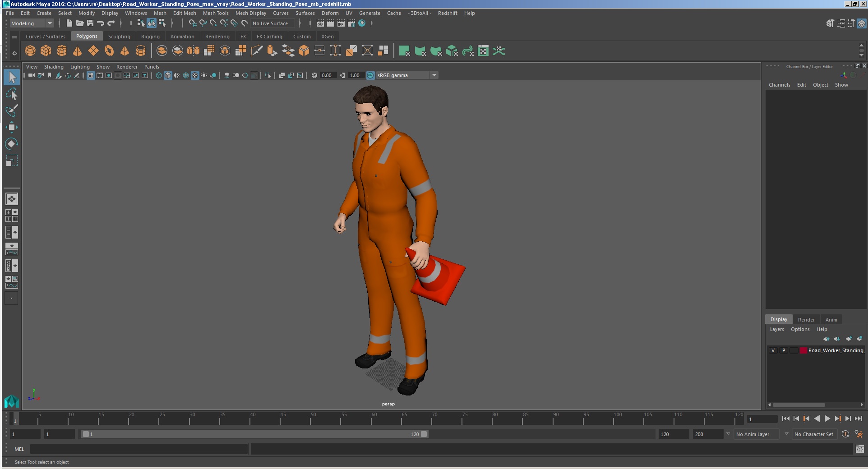Select the polygon sphere shelf icon
The width and height of the screenshot is (868, 469).
coord(30,51)
